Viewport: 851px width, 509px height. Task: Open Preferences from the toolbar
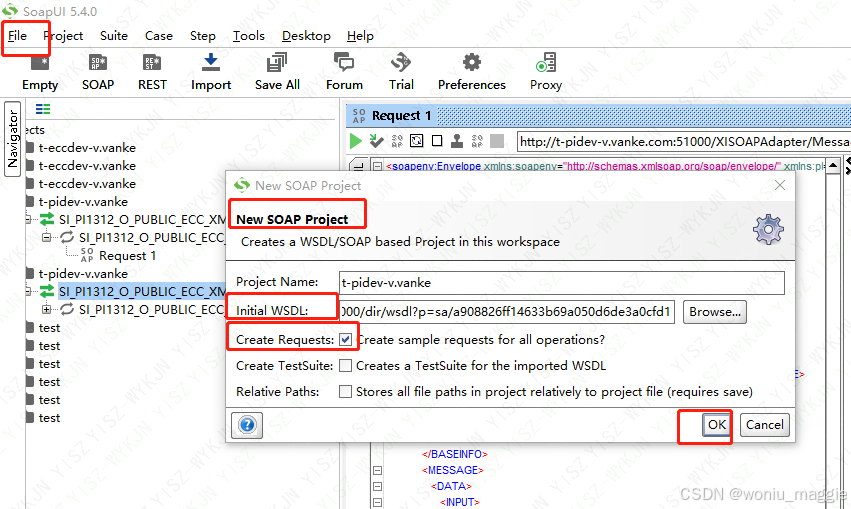tap(472, 62)
